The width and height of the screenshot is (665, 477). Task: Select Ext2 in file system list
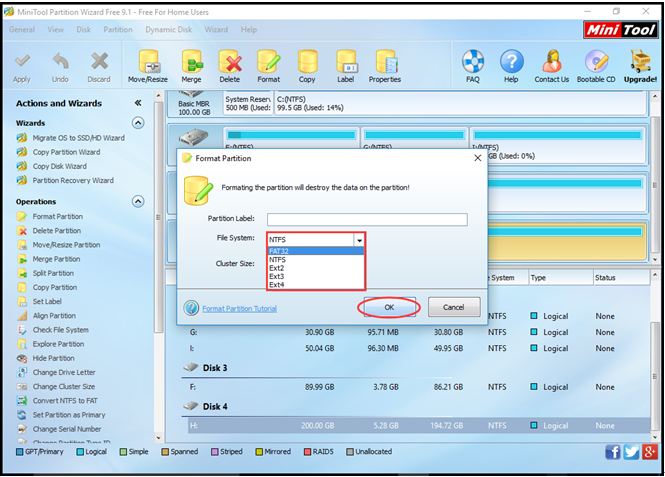click(x=316, y=268)
